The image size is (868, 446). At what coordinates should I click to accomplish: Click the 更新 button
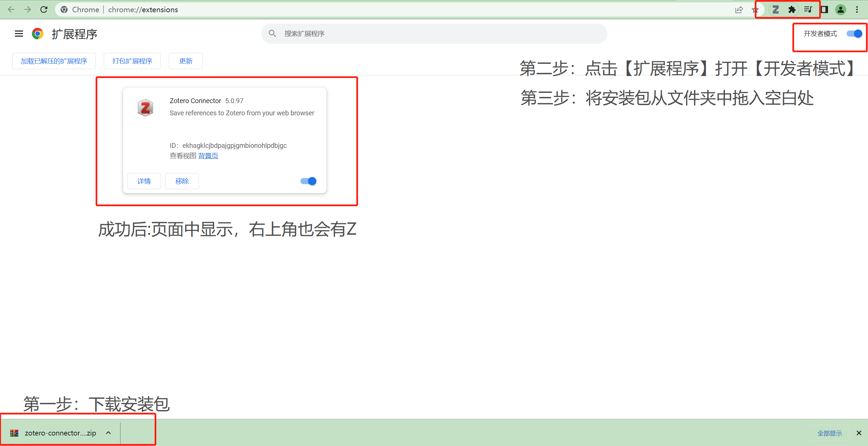[186, 61]
